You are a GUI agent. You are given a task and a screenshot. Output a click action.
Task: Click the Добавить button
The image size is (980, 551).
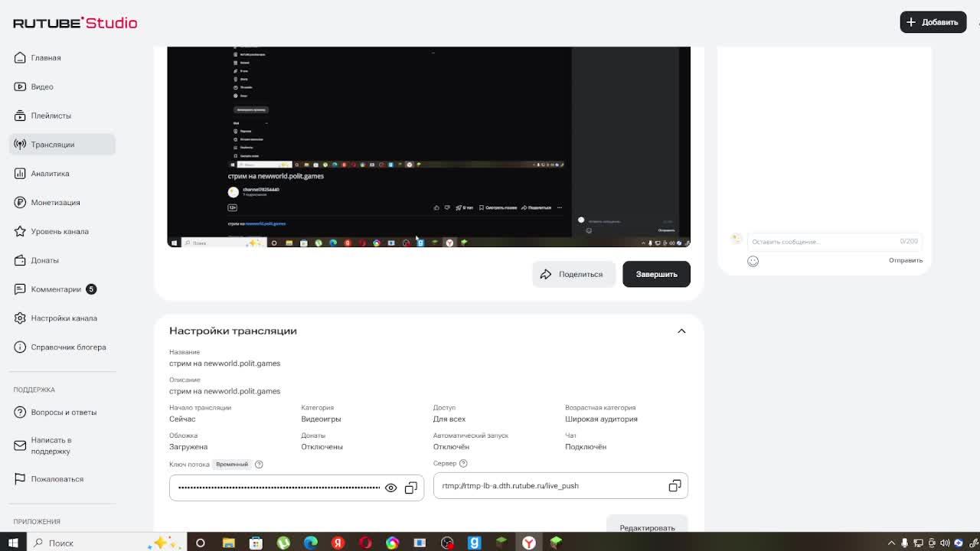(x=933, y=22)
